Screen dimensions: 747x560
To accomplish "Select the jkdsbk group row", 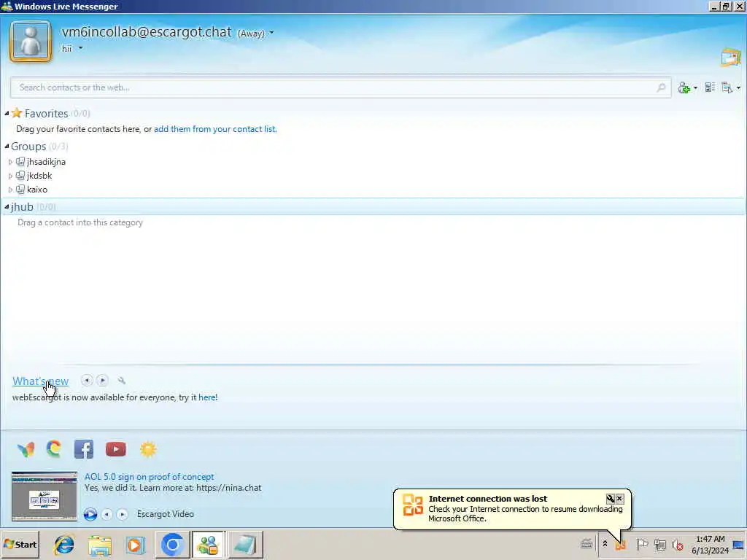I will tap(39, 176).
